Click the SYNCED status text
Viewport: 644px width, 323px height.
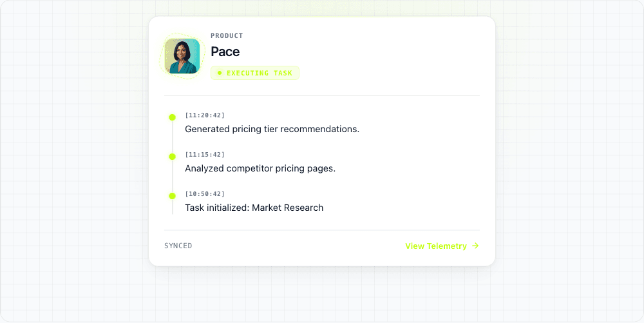click(x=178, y=246)
